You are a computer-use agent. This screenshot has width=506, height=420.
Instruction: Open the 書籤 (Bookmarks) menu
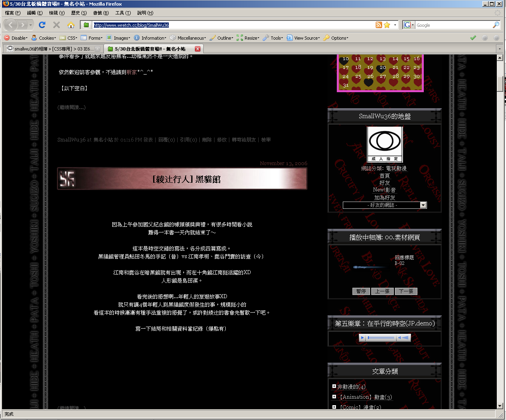pos(101,13)
